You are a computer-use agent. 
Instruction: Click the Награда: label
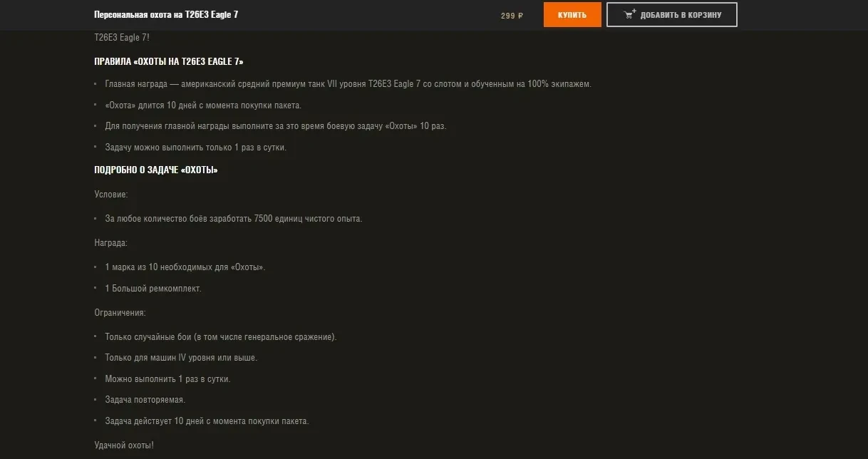pos(111,243)
